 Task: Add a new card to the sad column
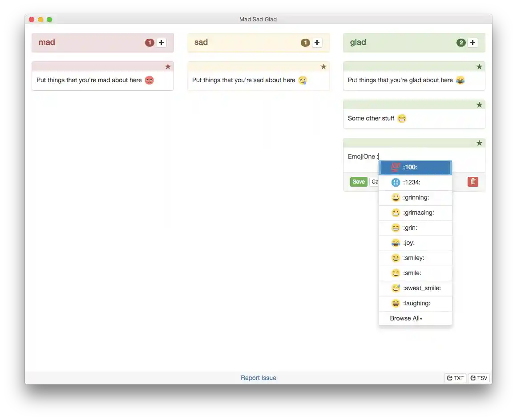[x=317, y=42]
